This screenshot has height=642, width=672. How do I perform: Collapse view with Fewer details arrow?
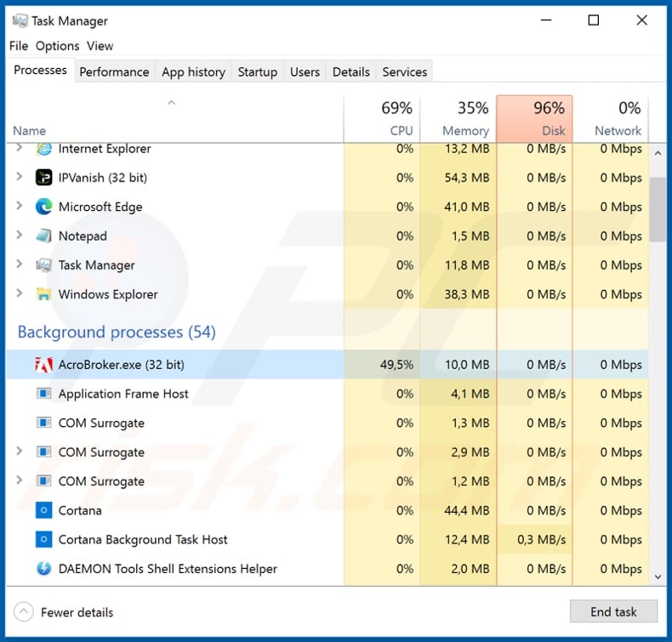(25, 611)
